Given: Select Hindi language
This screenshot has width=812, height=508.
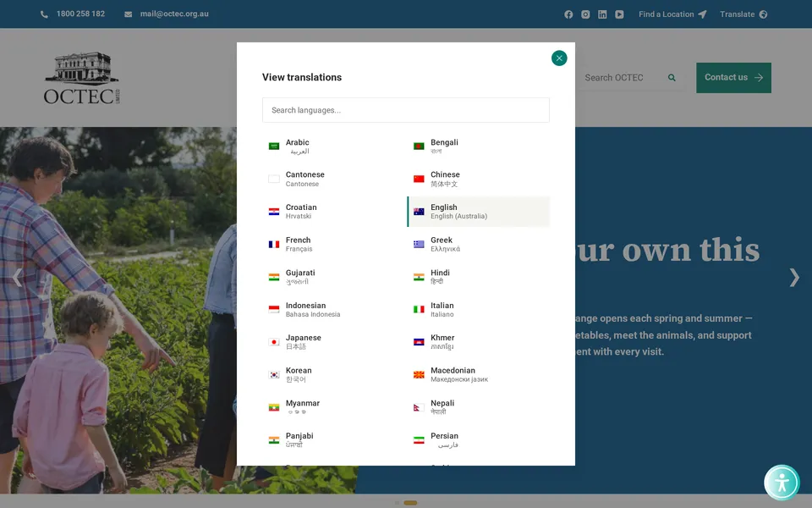Looking at the screenshot, I should tap(479, 277).
